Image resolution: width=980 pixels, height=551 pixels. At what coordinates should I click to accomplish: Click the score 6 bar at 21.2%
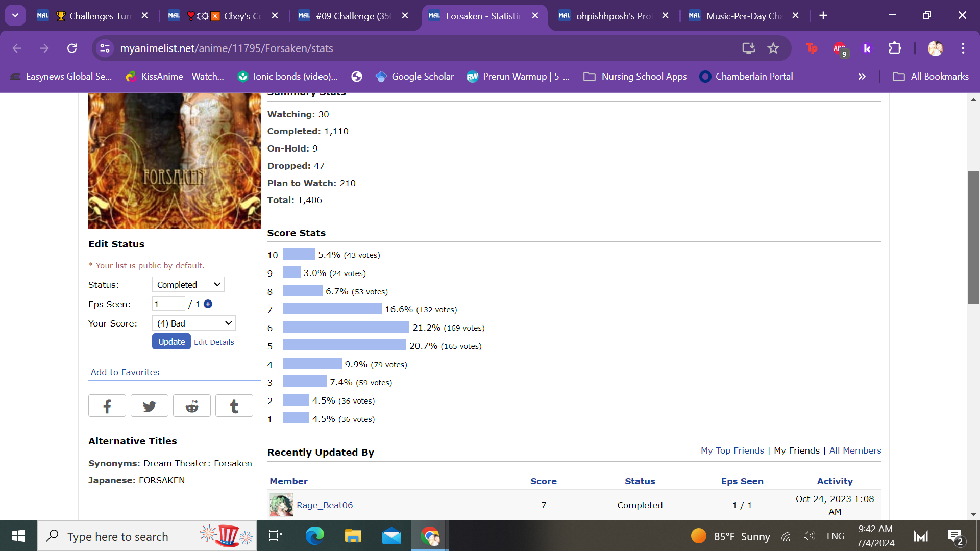tap(346, 327)
